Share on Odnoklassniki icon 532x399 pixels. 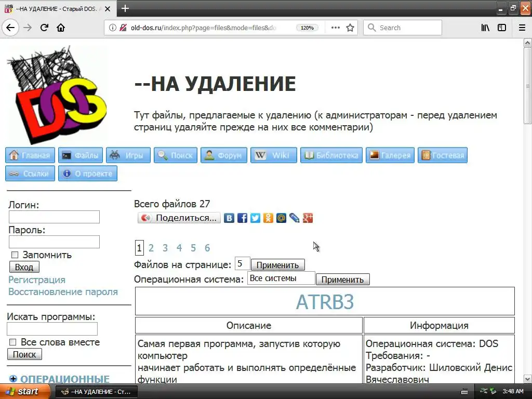click(268, 218)
